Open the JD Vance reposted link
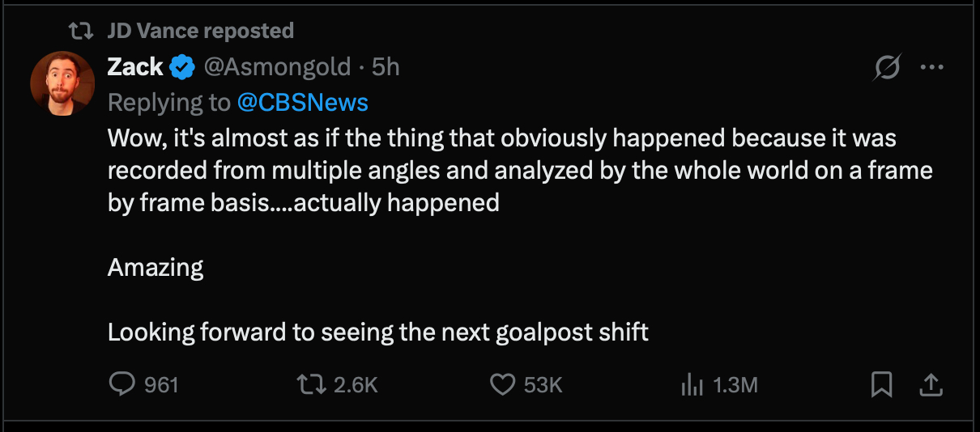This screenshot has height=432, width=980. point(200,31)
